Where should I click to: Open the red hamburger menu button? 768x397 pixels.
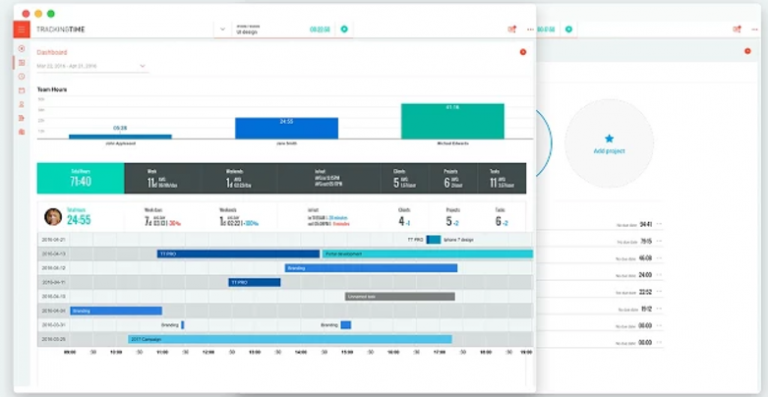click(x=22, y=29)
